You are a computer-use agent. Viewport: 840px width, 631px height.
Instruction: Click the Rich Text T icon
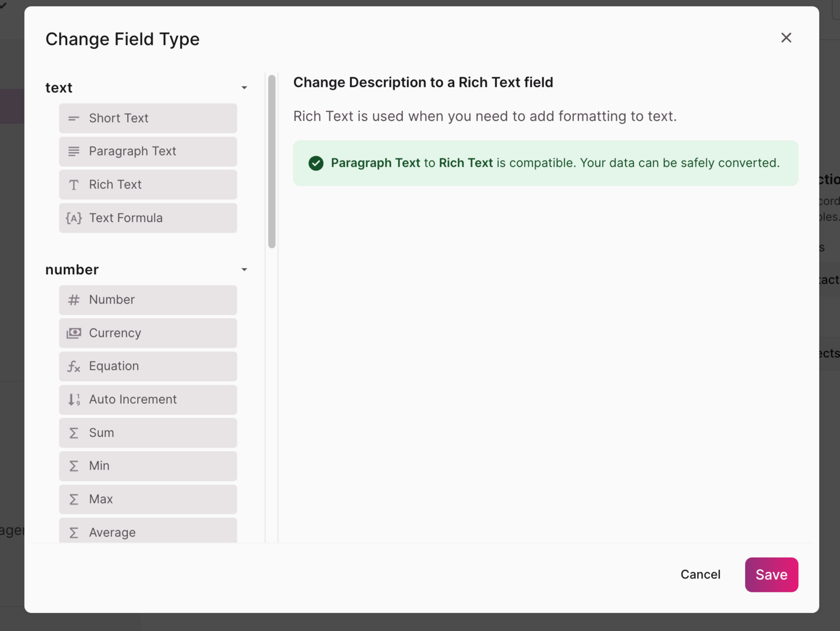tap(73, 185)
